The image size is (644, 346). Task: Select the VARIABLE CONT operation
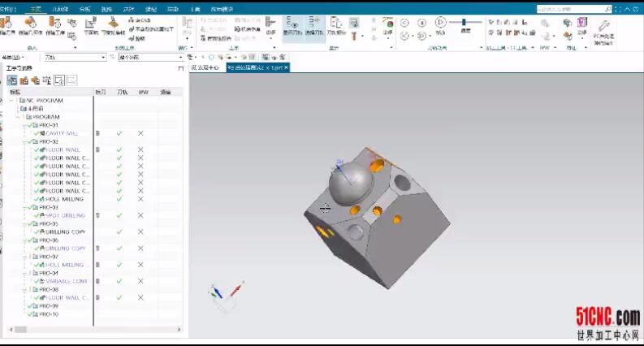click(x=65, y=281)
